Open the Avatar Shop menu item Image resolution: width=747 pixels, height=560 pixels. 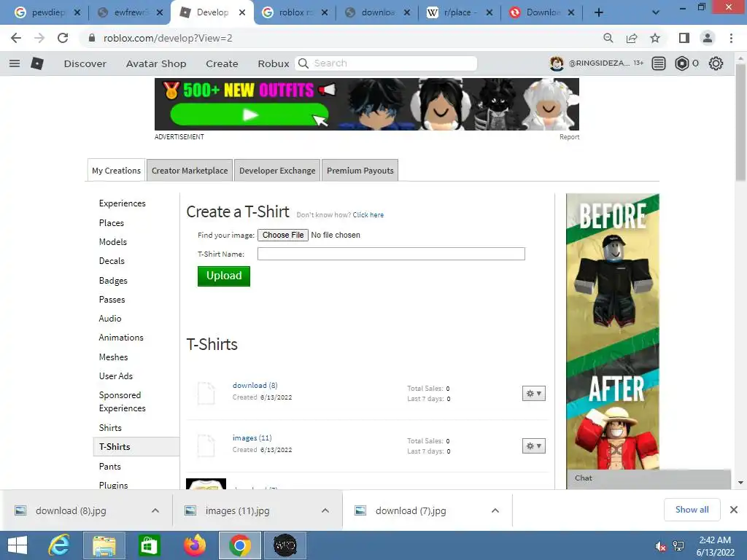coord(156,63)
